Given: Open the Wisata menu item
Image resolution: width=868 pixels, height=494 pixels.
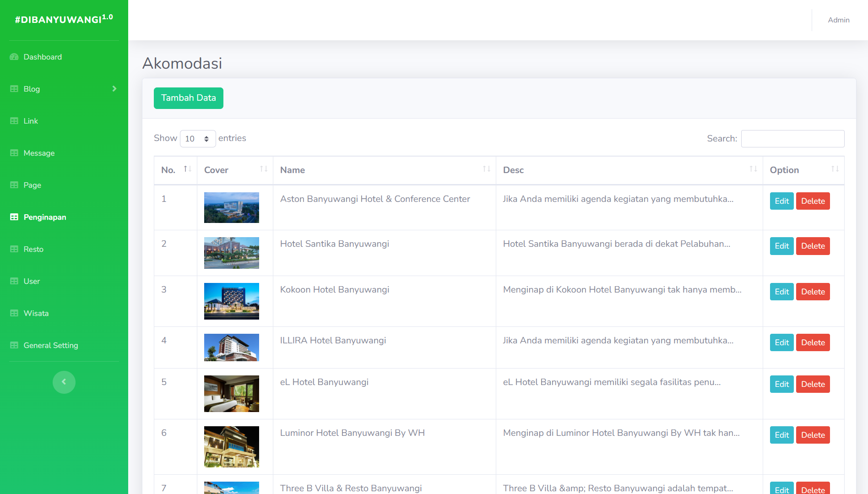Looking at the screenshot, I should (x=64, y=313).
